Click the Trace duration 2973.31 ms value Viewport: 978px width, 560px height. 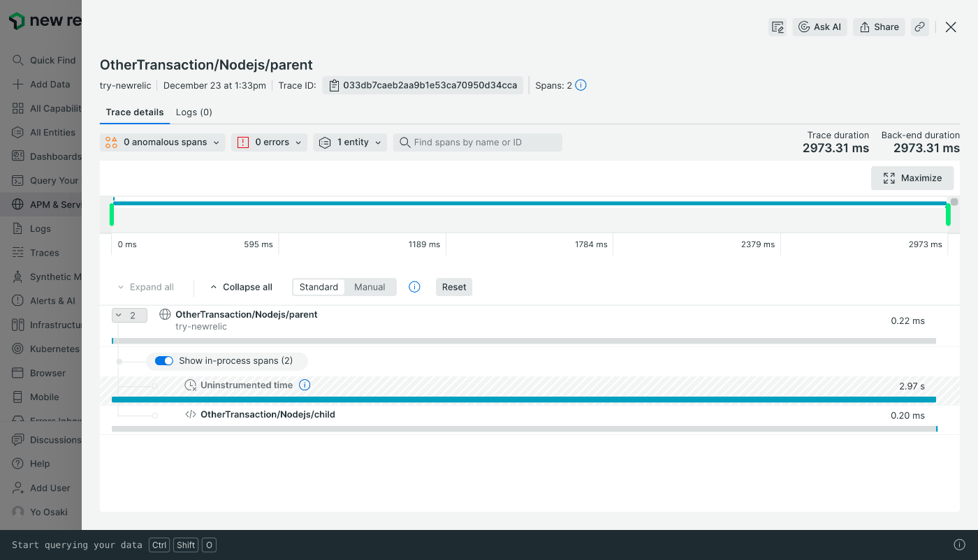[835, 148]
